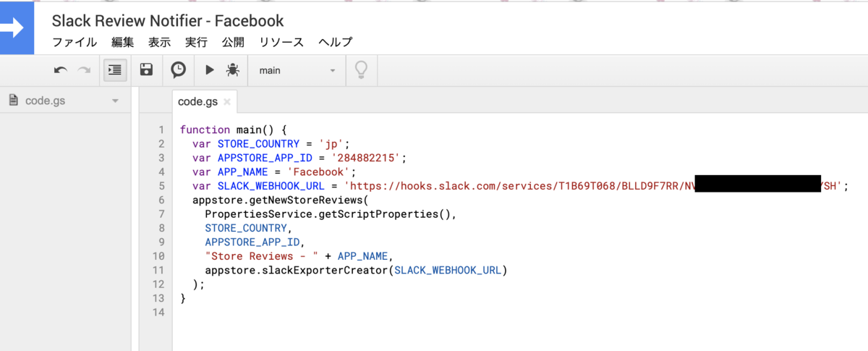Open the current project's triggers clock icon
The width and height of the screenshot is (868, 351).
point(178,70)
